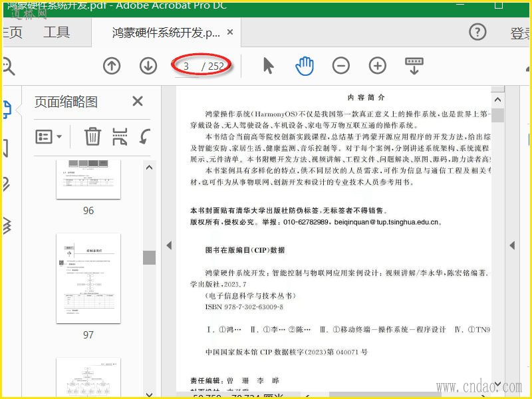Click the 页面缩略图 panel title
The height and width of the screenshot is (399, 532).
point(66,102)
